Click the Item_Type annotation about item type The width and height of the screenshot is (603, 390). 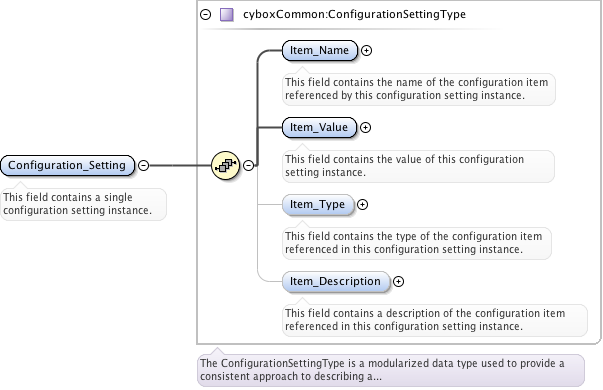[x=417, y=243]
